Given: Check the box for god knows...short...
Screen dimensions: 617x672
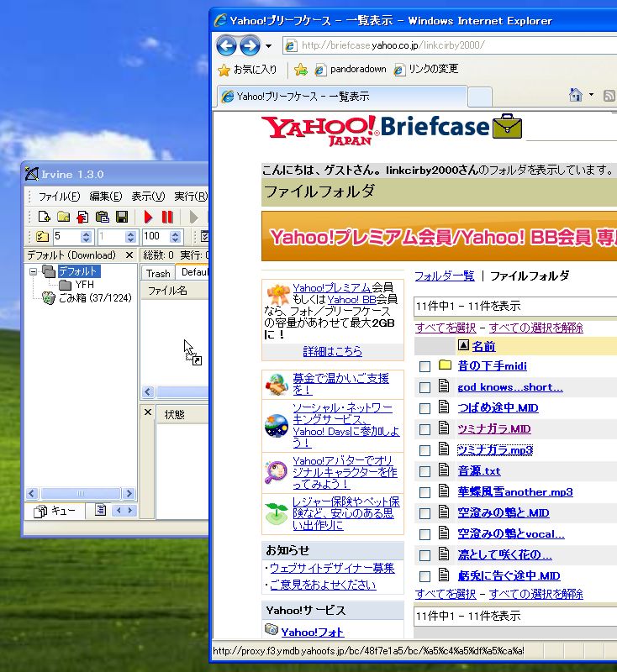Looking at the screenshot, I should pos(425,387).
